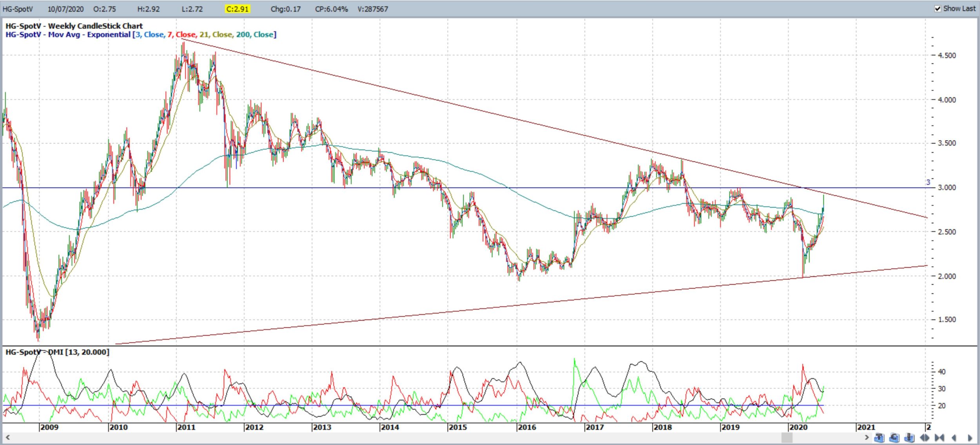Click the low value L:2.72
This screenshot has height=445, width=980.
(192, 9)
